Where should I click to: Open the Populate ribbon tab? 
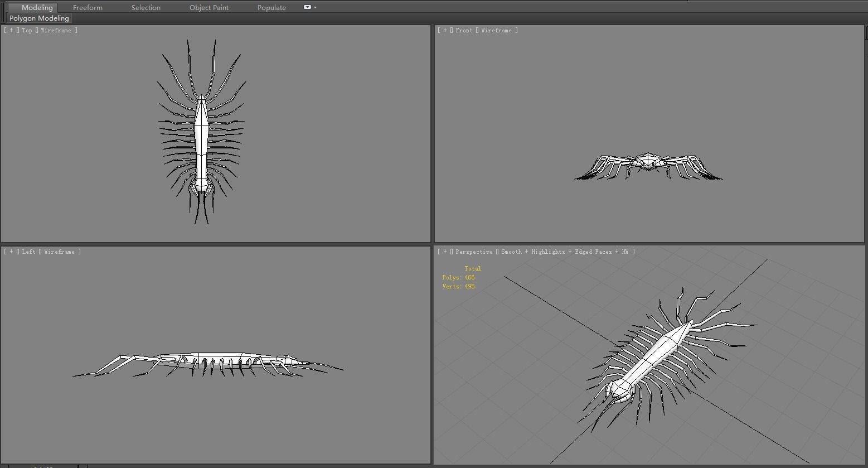(271, 7)
